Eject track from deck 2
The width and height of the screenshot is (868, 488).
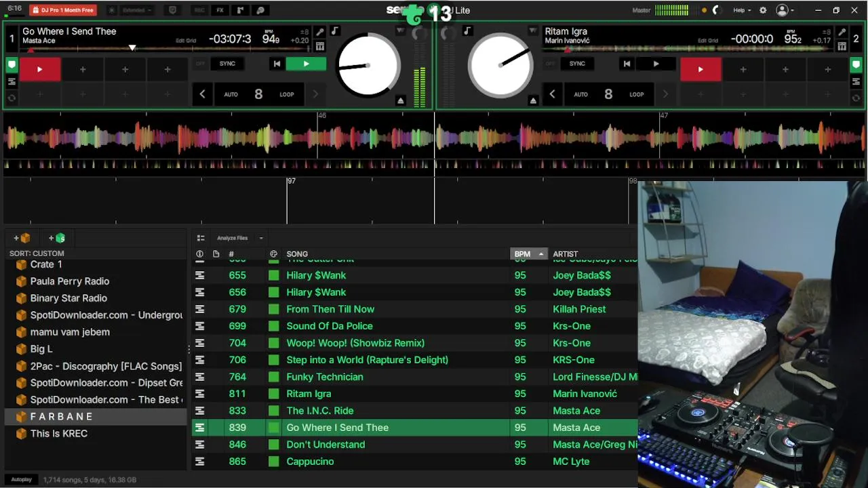pyautogui.click(x=533, y=100)
